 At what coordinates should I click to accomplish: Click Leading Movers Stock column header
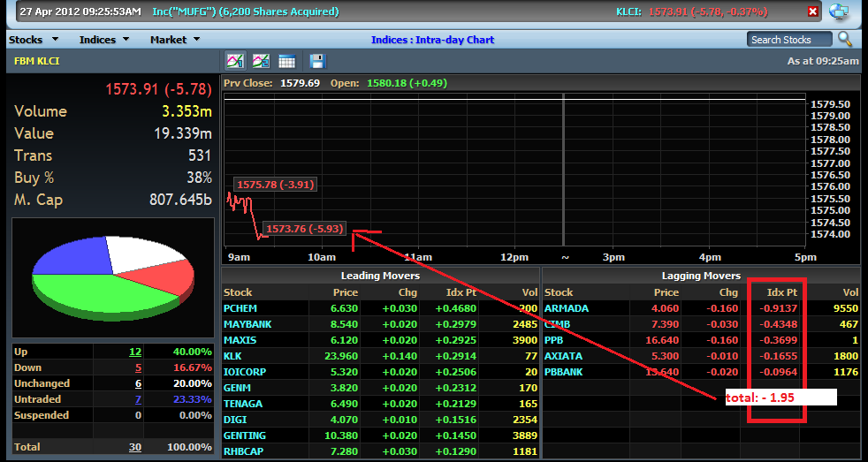coord(238,292)
